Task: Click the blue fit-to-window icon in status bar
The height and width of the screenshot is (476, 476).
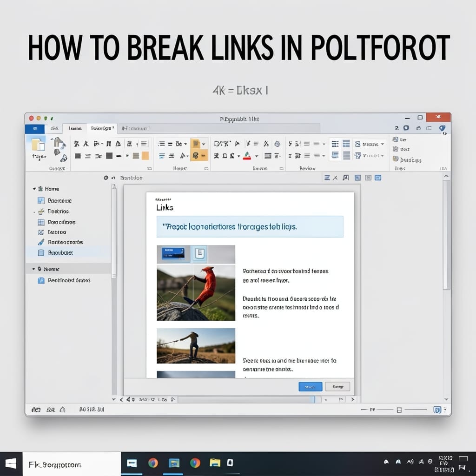Action: (437, 410)
